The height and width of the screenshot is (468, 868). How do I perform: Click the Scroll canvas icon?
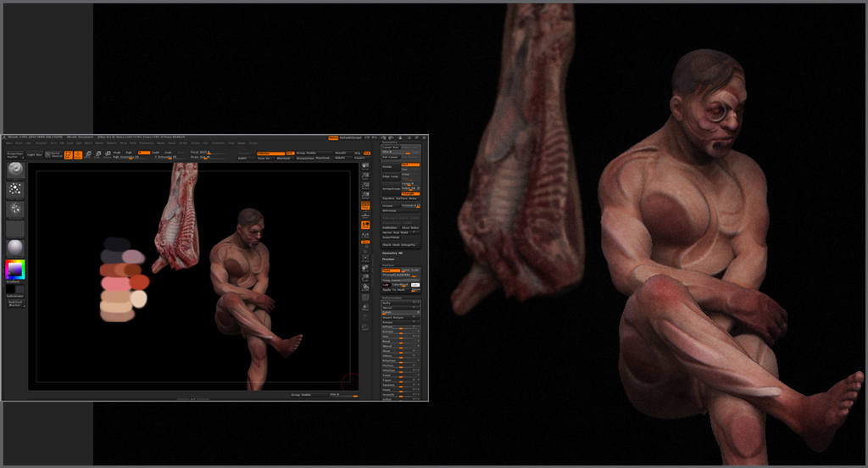pos(365,166)
